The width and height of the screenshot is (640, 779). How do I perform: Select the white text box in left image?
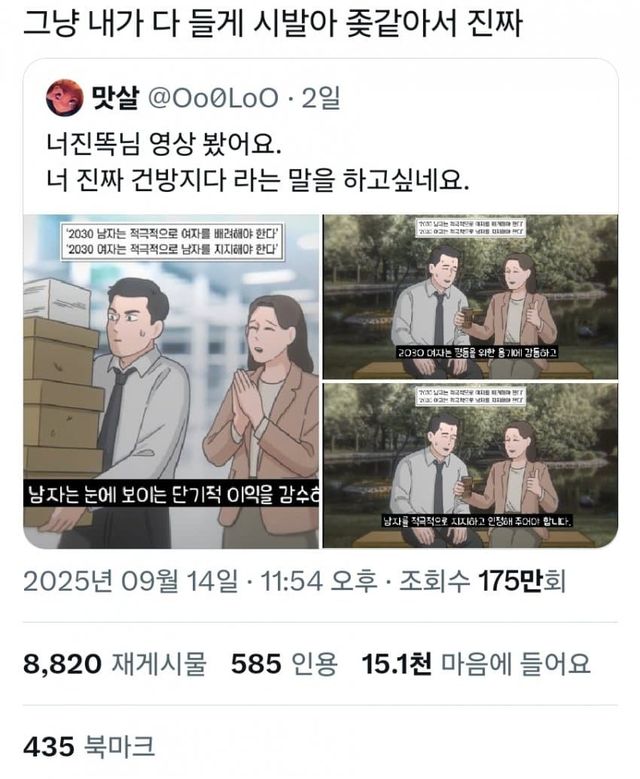click(x=172, y=241)
